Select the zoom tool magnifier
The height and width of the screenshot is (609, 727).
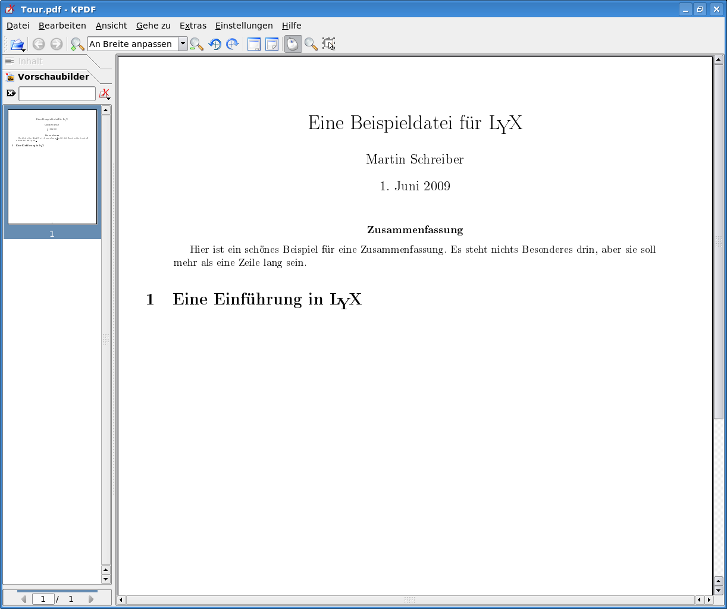tap(311, 44)
